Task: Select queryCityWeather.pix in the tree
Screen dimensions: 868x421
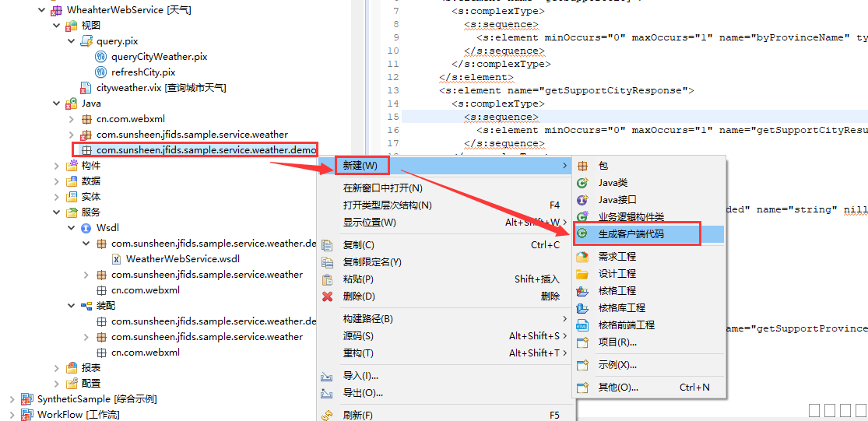Action: 159,57
